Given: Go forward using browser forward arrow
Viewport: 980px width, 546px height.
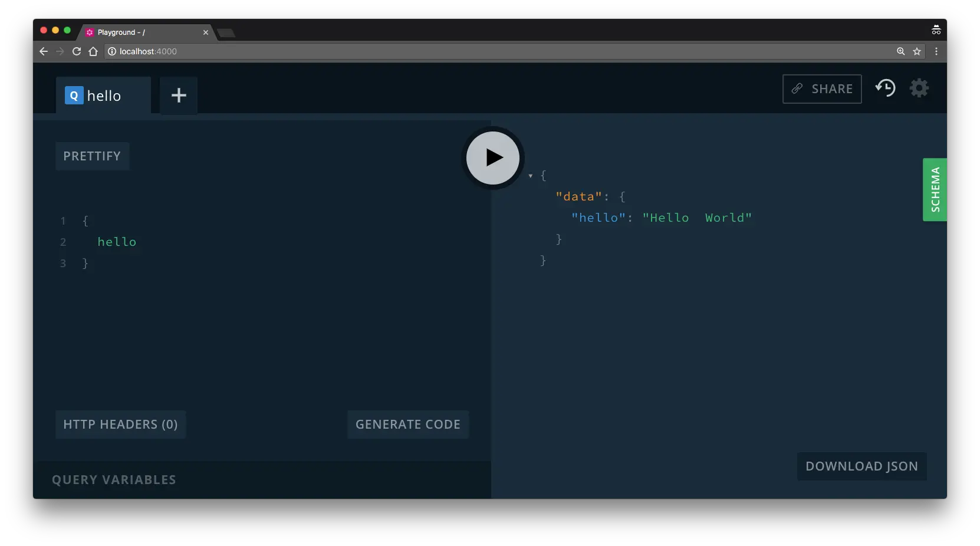Looking at the screenshot, I should tap(60, 51).
